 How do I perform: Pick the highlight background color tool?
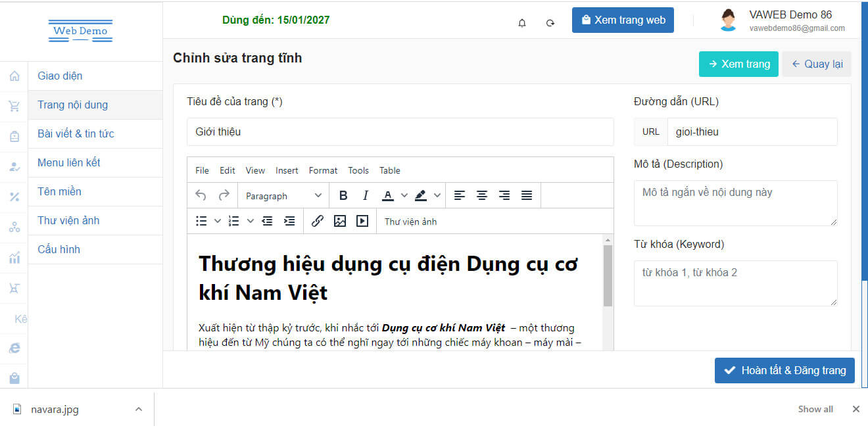click(x=421, y=195)
